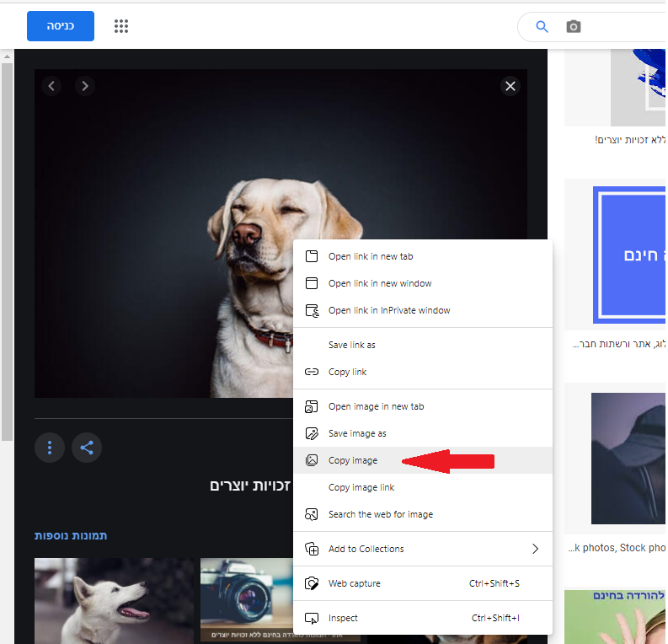Click the Save image as icon

(312, 433)
